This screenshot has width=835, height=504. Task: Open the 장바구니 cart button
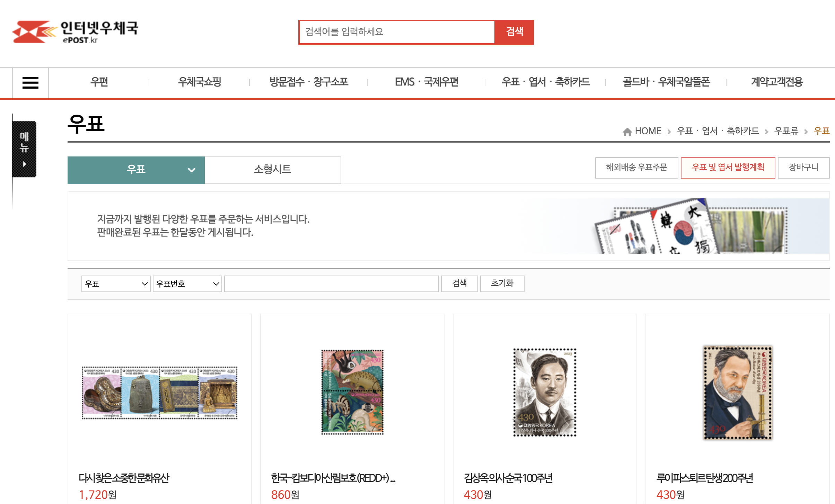click(x=803, y=168)
